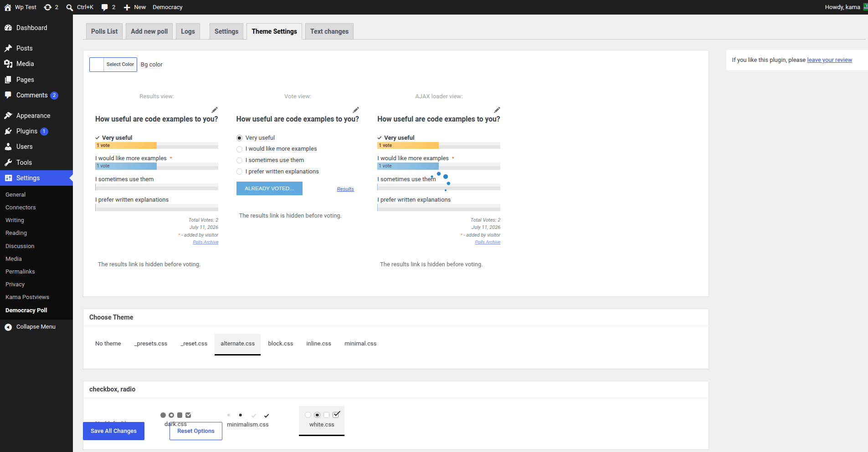Open 'leave your review' link

click(829, 60)
